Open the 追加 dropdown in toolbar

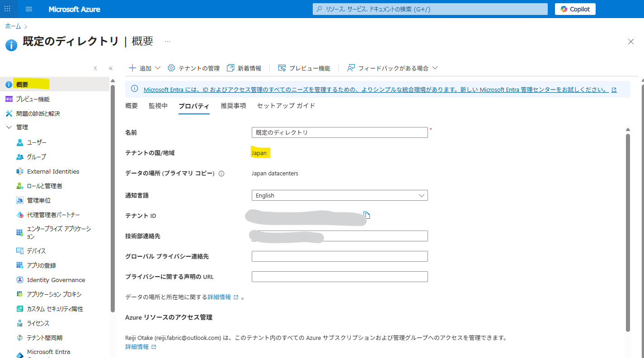tap(145, 68)
